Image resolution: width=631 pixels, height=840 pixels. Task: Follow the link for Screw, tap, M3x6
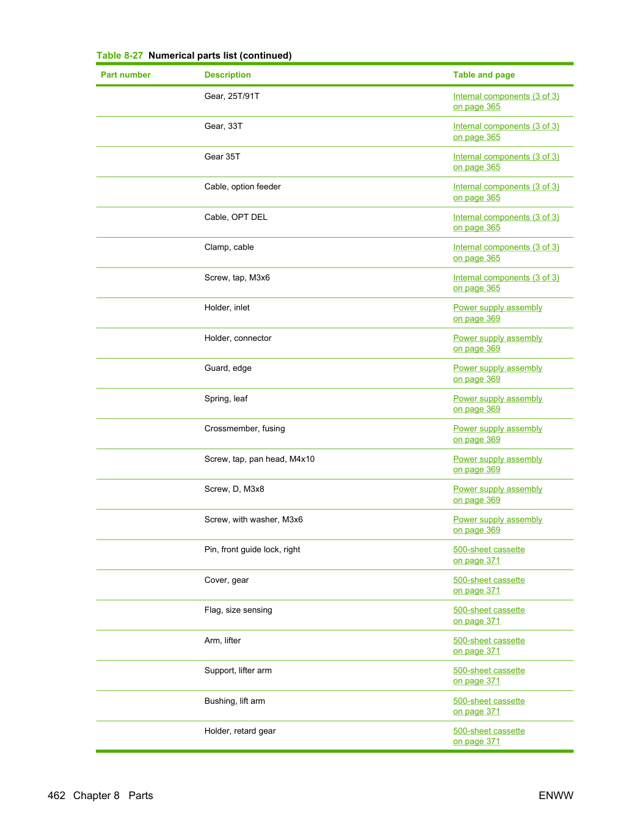pos(506,283)
